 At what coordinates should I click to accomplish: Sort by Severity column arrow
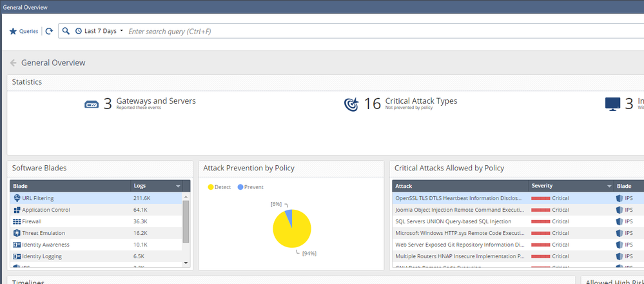point(607,186)
